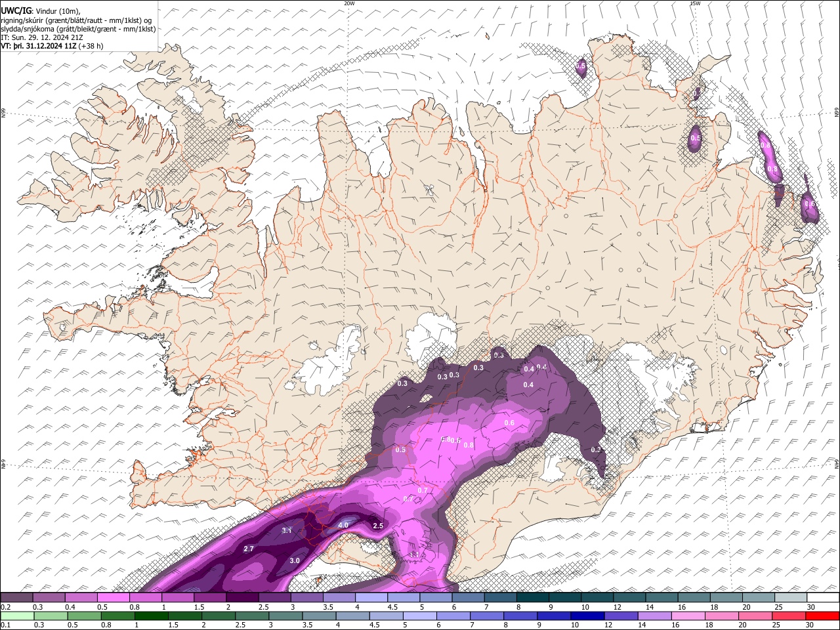Select snow legend swatch between 3 and 3.5
Viewport: 840px width, 630px height.
306,598
